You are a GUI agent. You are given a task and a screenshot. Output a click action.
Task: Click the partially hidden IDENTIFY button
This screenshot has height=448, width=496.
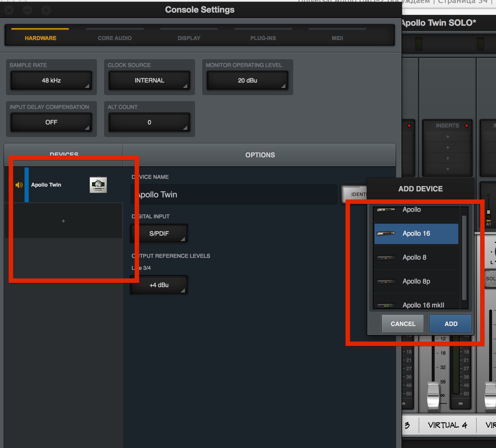[x=354, y=194]
